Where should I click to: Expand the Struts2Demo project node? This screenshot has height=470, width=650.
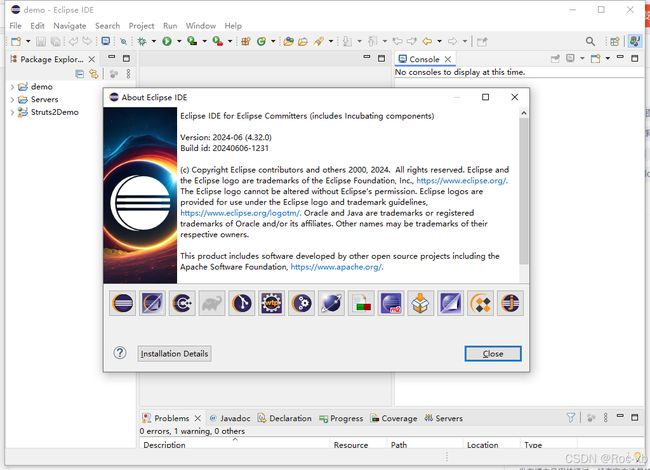pos(12,113)
